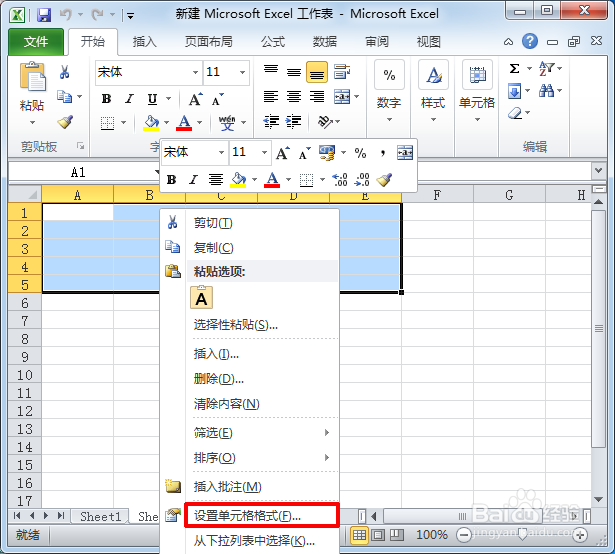615x554 pixels.
Task: Increase font size with the ribbon's grow font icon
Action: click(195, 99)
